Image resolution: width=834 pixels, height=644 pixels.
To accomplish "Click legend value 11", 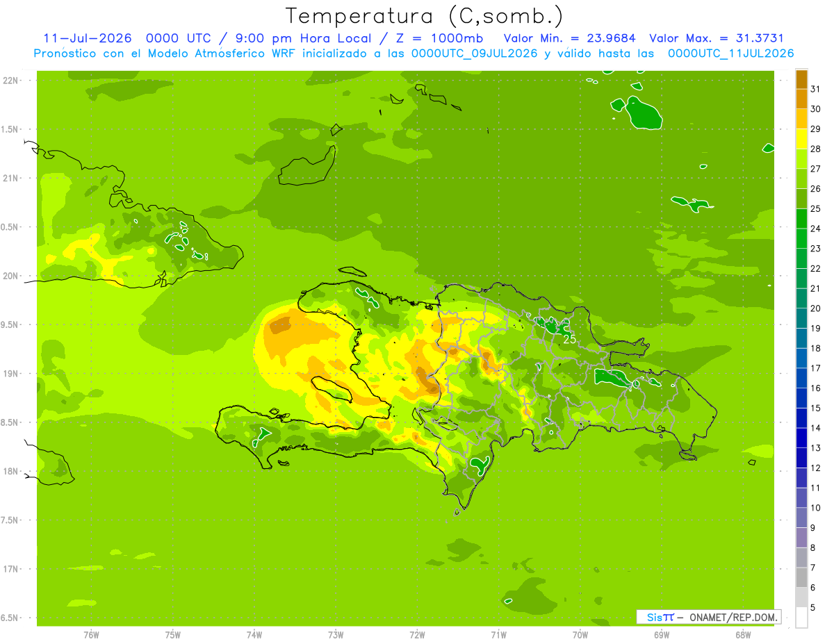I will pos(816,488).
